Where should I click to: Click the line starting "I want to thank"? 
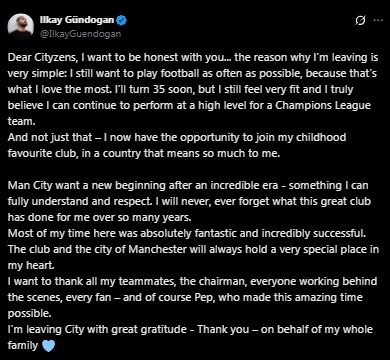(192, 281)
